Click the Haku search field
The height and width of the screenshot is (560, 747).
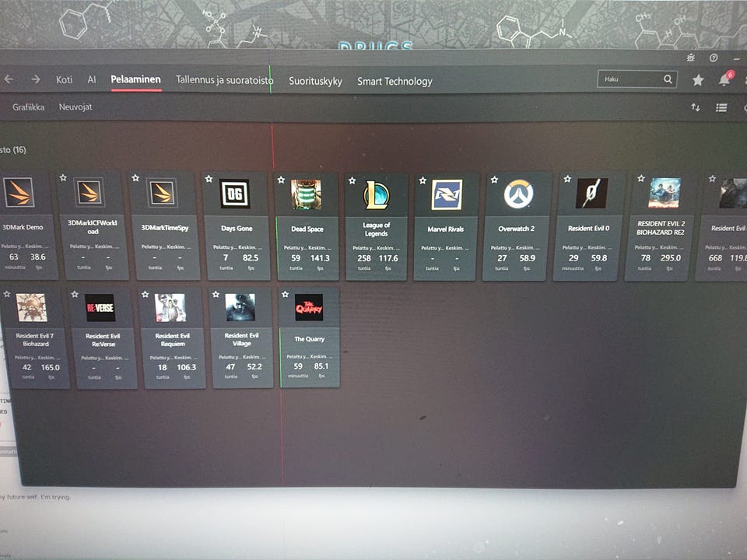[x=637, y=79]
